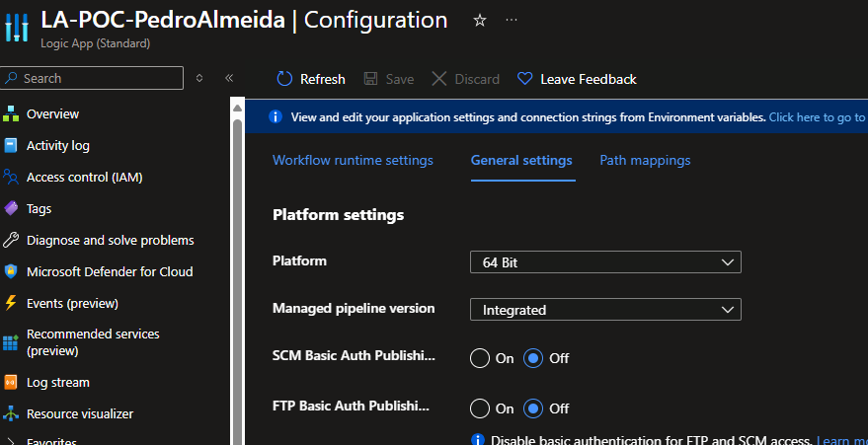Screen dimensions: 868x445
Task: Collapse sidebar with double chevron icon
Action: tap(229, 78)
